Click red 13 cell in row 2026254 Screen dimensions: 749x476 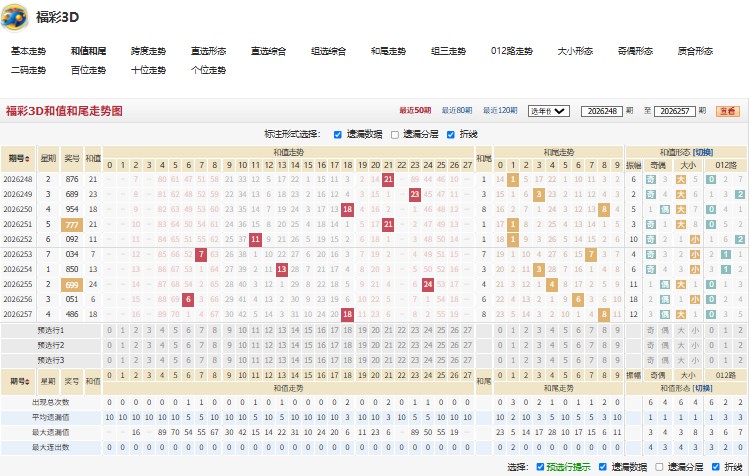pos(282,270)
